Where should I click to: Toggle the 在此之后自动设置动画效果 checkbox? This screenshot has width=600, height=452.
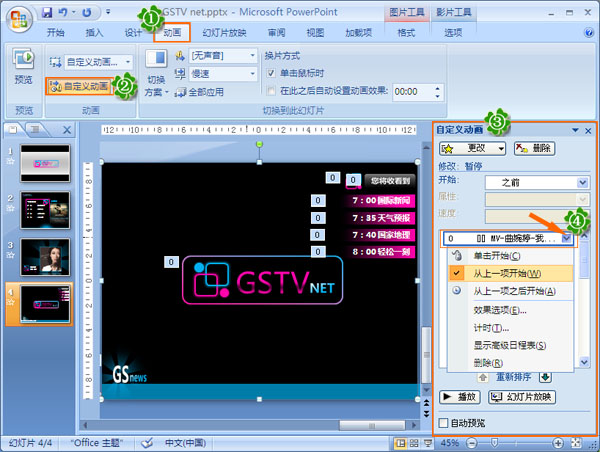(271, 91)
